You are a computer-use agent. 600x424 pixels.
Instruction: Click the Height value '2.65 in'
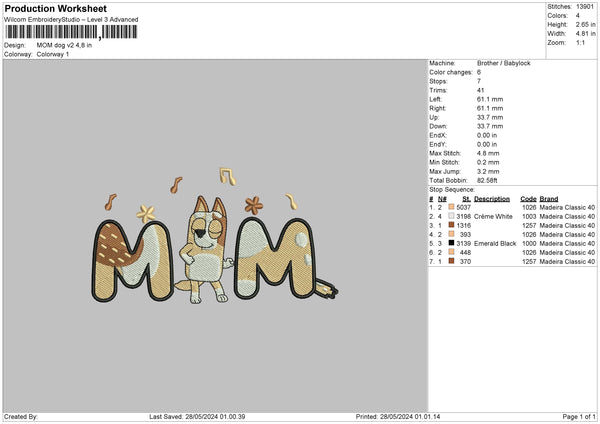point(585,24)
